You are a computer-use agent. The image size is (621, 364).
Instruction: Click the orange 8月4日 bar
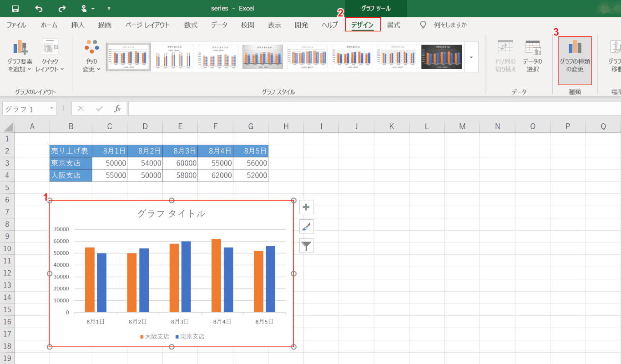pyautogui.click(x=217, y=276)
